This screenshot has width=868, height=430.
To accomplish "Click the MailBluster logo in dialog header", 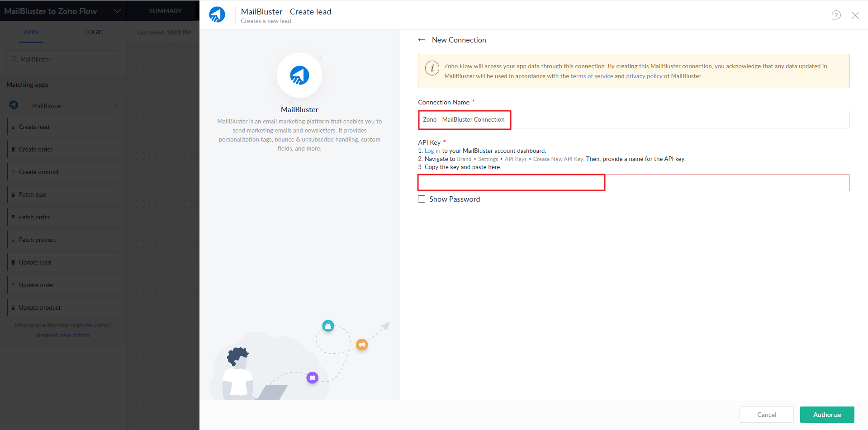I will pyautogui.click(x=217, y=15).
